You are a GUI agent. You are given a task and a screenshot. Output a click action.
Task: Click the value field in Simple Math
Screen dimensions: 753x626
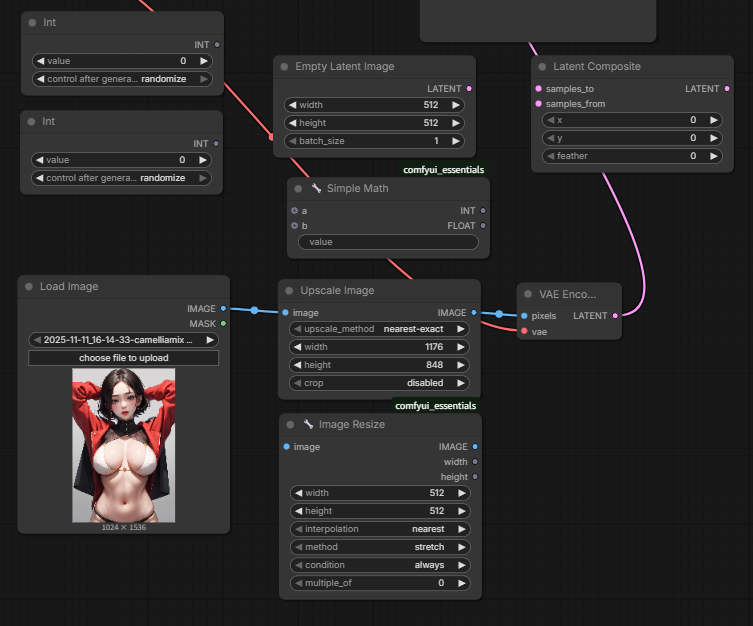[x=388, y=242]
